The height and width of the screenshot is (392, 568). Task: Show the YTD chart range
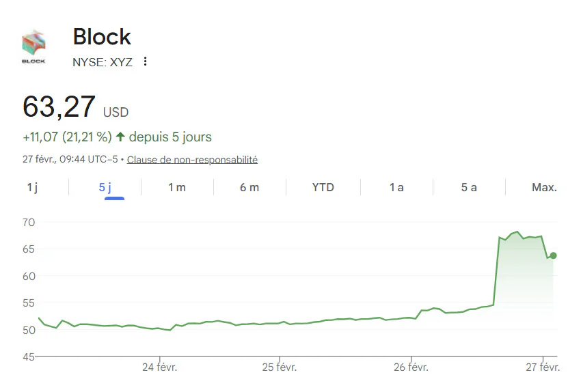point(323,187)
